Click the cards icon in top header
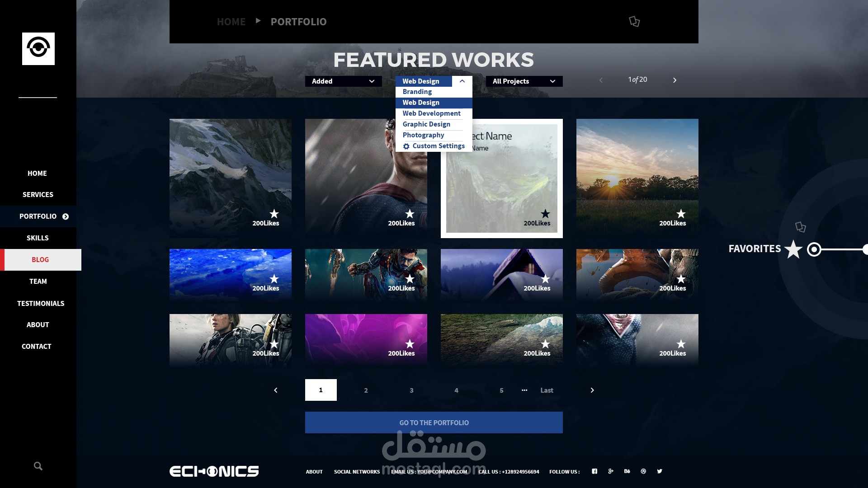The height and width of the screenshot is (488, 868). (634, 21)
